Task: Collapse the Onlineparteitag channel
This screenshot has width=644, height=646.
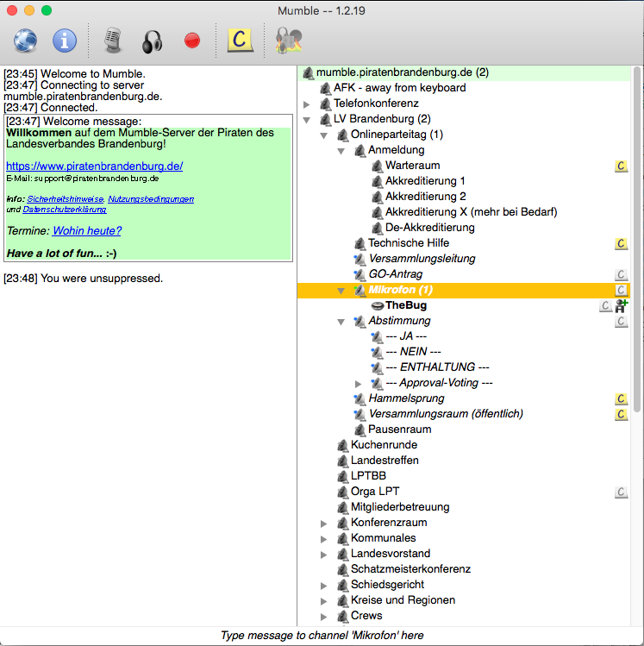Action: pyautogui.click(x=323, y=135)
